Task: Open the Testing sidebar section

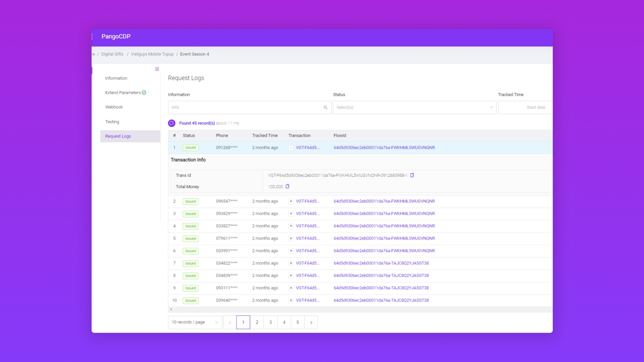Action: pyautogui.click(x=112, y=122)
